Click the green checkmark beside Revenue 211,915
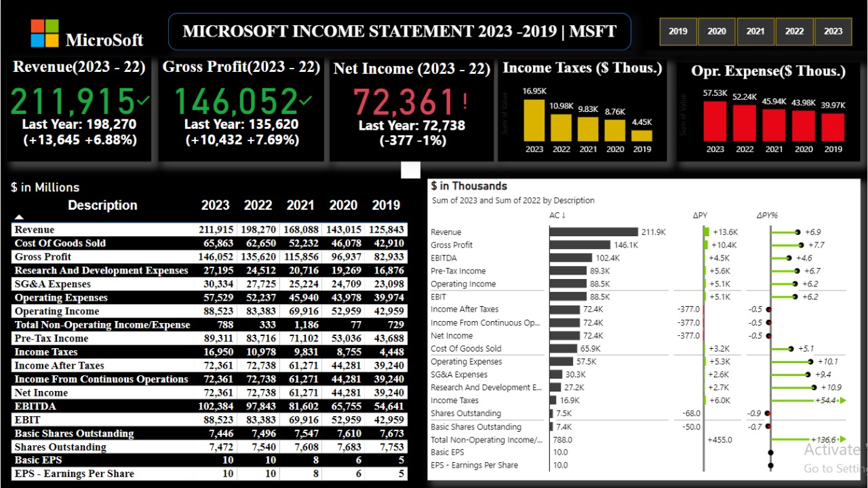868x488 pixels. pyautogui.click(x=143, y=101)
